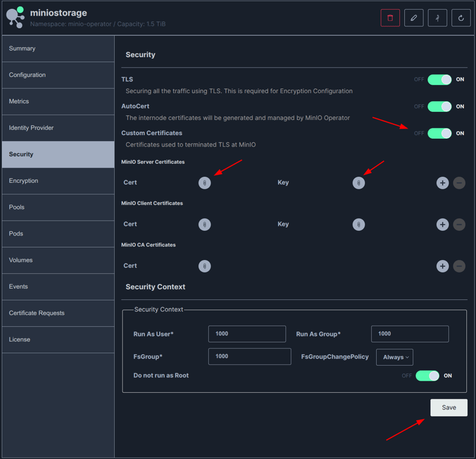Toggle the Custom Certificates switch
The image size is (476, 459).
tap(440, 133)
